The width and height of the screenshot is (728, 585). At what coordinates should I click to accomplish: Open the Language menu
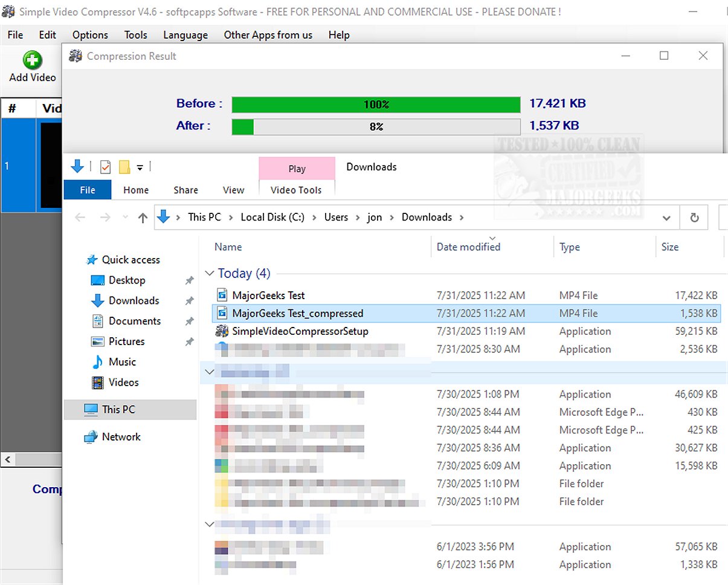[185, 35]
